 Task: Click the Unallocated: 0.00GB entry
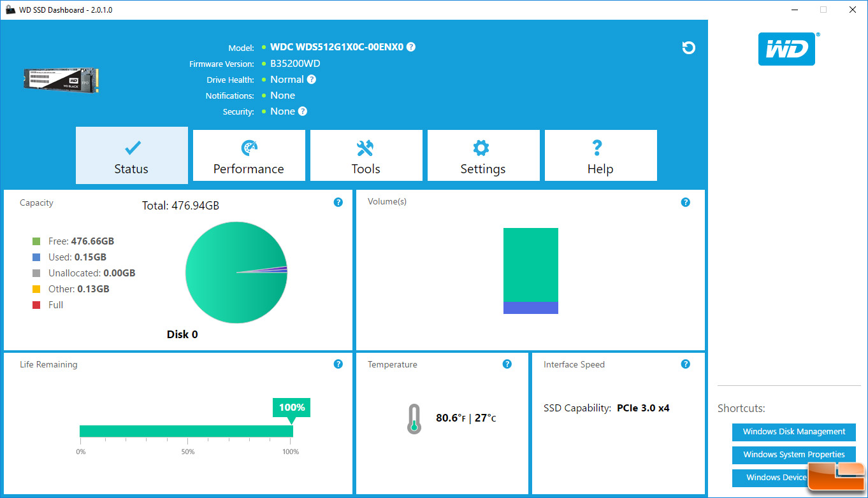[92, 273]
